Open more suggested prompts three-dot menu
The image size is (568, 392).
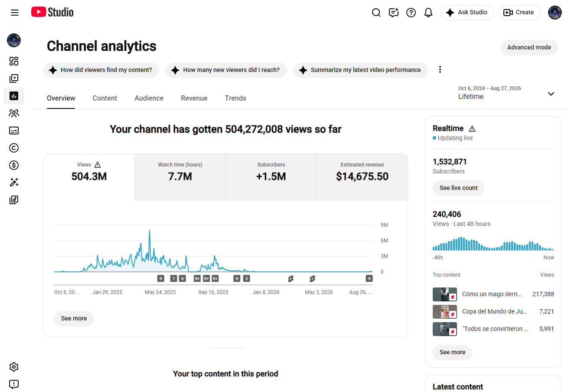click(x=440, y=70)
